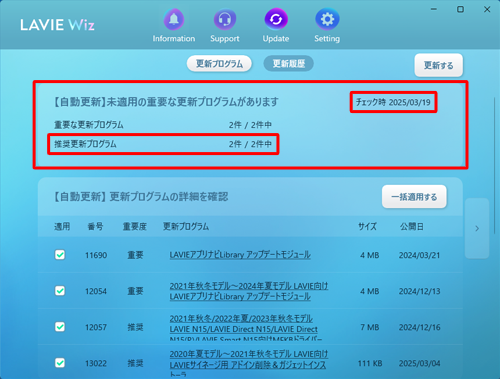This screenshot has height=379, width=500.
Task: Click the date 2024/12/13
Action: tap(420, 291)
